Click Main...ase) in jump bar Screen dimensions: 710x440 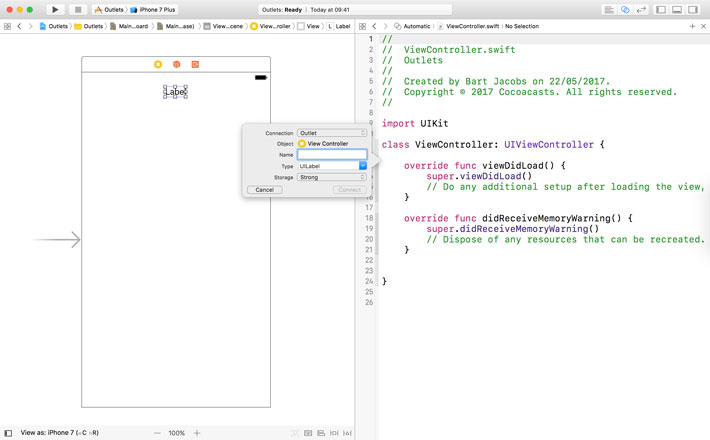tap(176, 26)
